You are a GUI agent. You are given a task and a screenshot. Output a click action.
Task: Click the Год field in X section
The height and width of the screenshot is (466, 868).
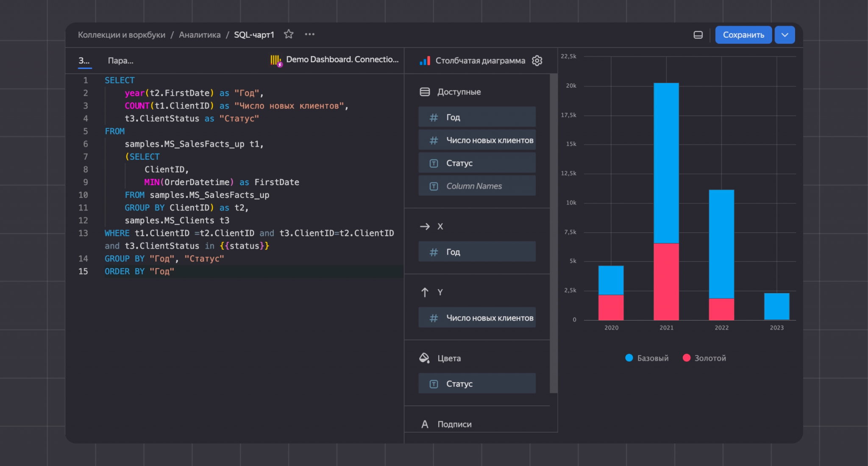[x=477, y=252]
